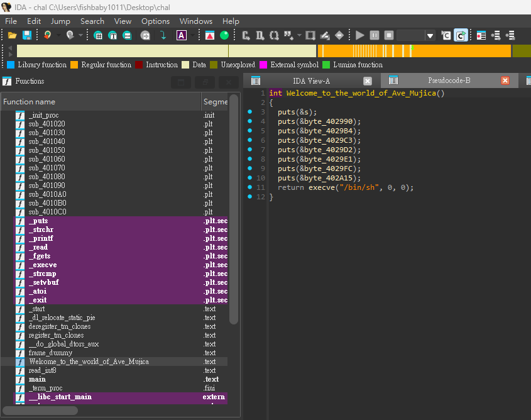Image resolution: width=531 pixels, height=420 pixels.
Task: Open the Options menu
Action: point(155,21)
